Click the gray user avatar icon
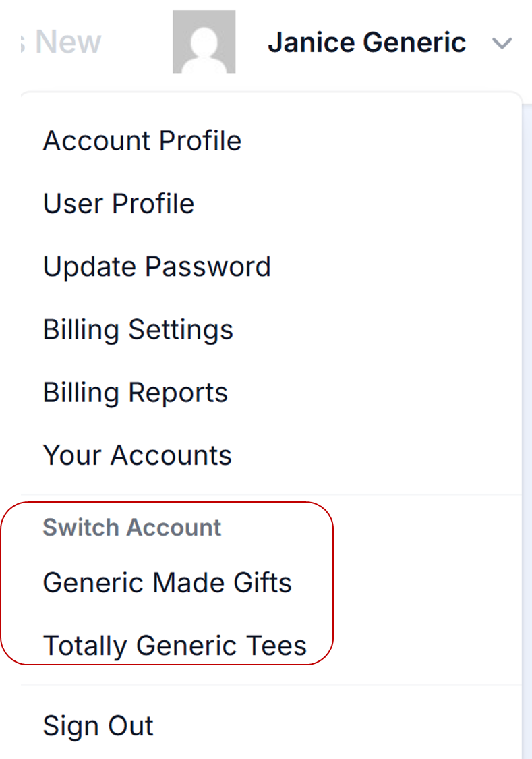This screenshot has width=532, height=759. click(204, 42)
